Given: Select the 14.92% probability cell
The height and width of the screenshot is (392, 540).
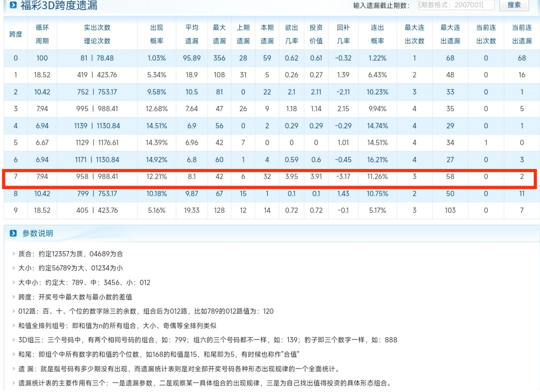Looking at the screenshot, I should click(x=157, y=160).
